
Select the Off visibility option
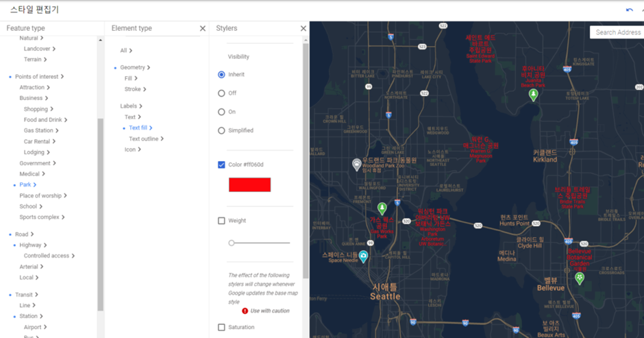tap(221, 93)
